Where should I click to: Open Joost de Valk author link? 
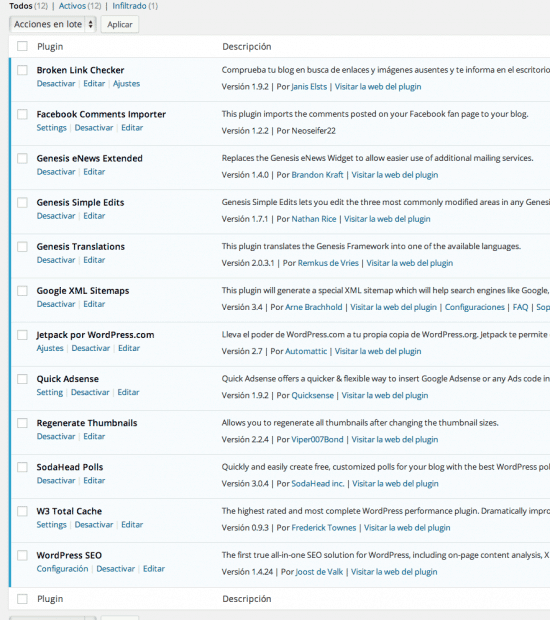319,572
